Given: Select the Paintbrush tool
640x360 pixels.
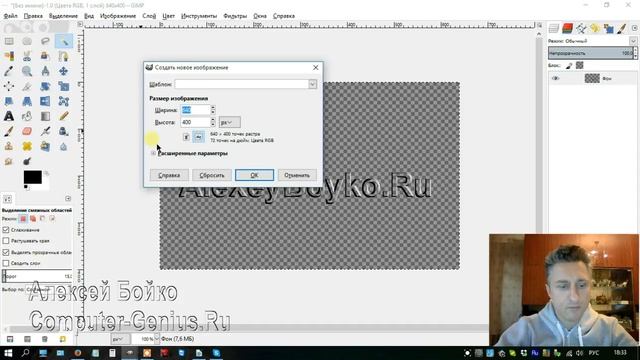Looking at the screenshot, I should tap(9, 131).
